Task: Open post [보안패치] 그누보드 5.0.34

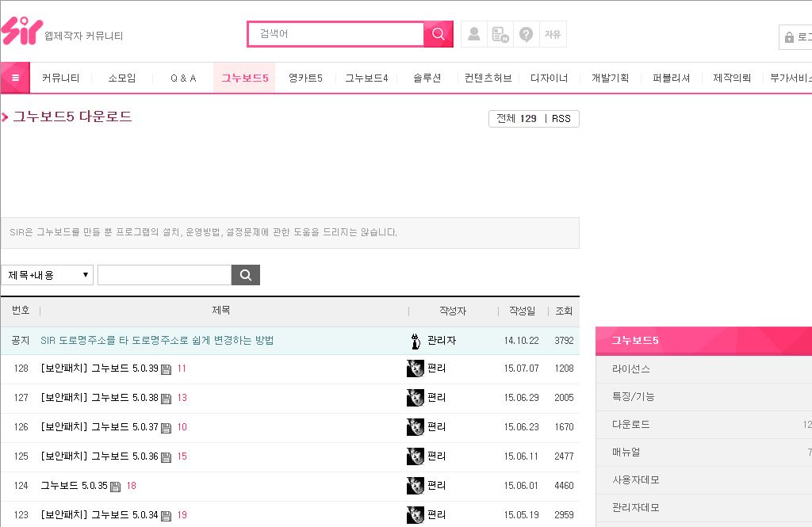Action: tap(99, 514)
